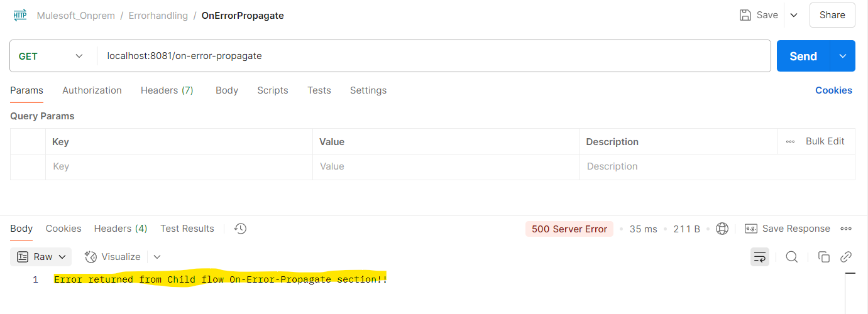Click the 211 B response size
Screen dimensions: 868x314
tap(686, 229)
